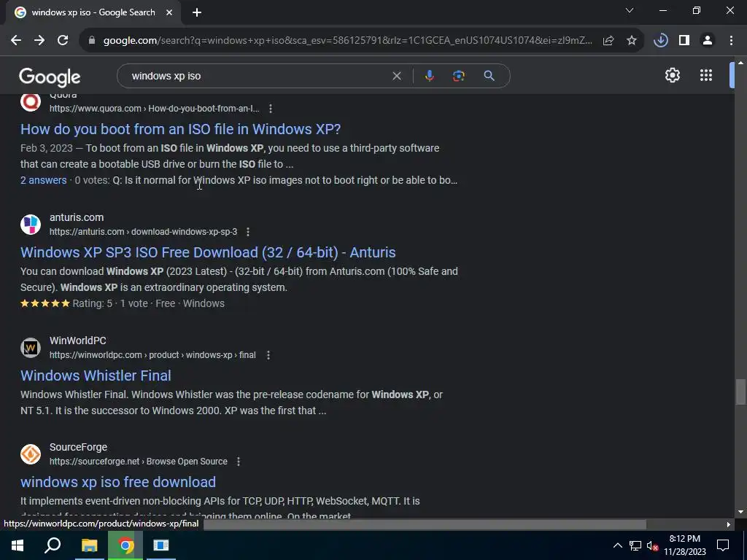
Task: Start voice search with microphone
Action: [430, 76]
